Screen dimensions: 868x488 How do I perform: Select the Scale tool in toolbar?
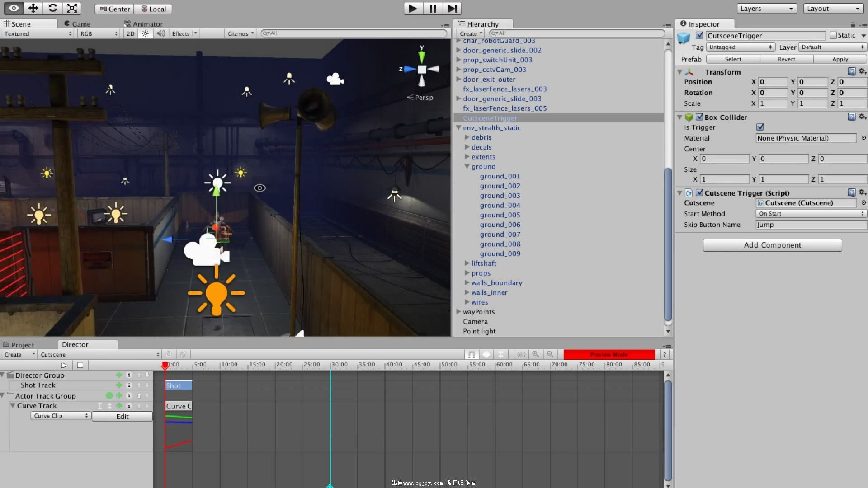(x=72, y=8)
